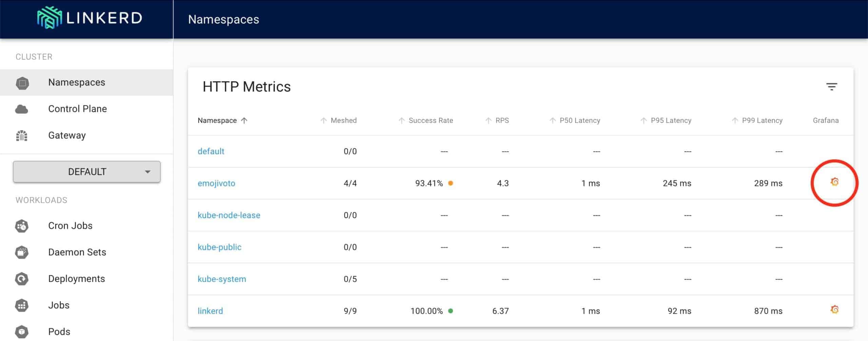
Task: Open the emojivoto namespace link
Action: click(216, 183)
